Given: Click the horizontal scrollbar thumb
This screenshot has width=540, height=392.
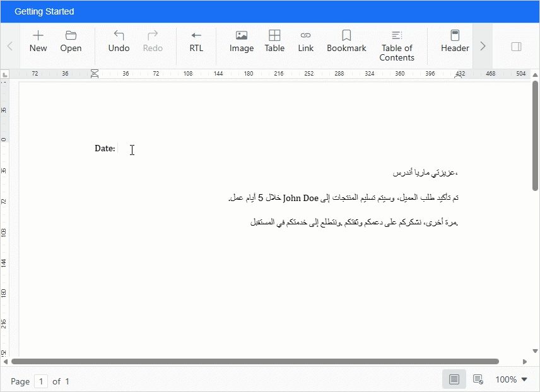Looking at the screenshot, I should coord(255,361).
